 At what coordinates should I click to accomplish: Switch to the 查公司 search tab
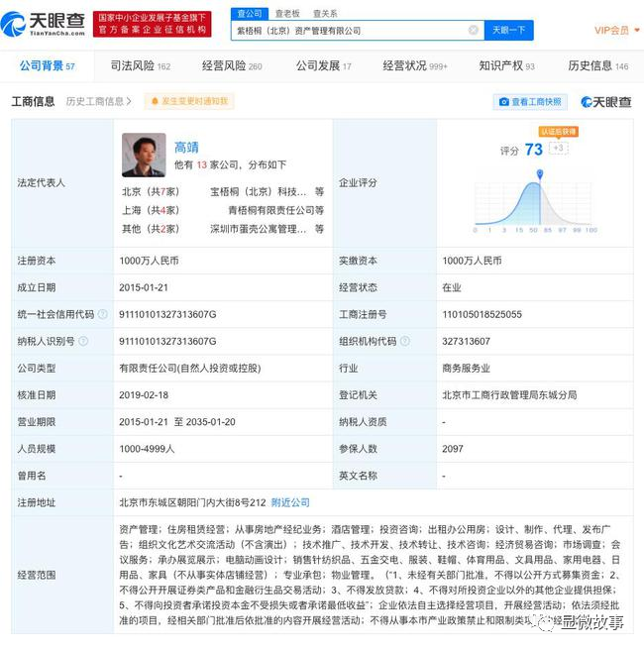[250, 13]
